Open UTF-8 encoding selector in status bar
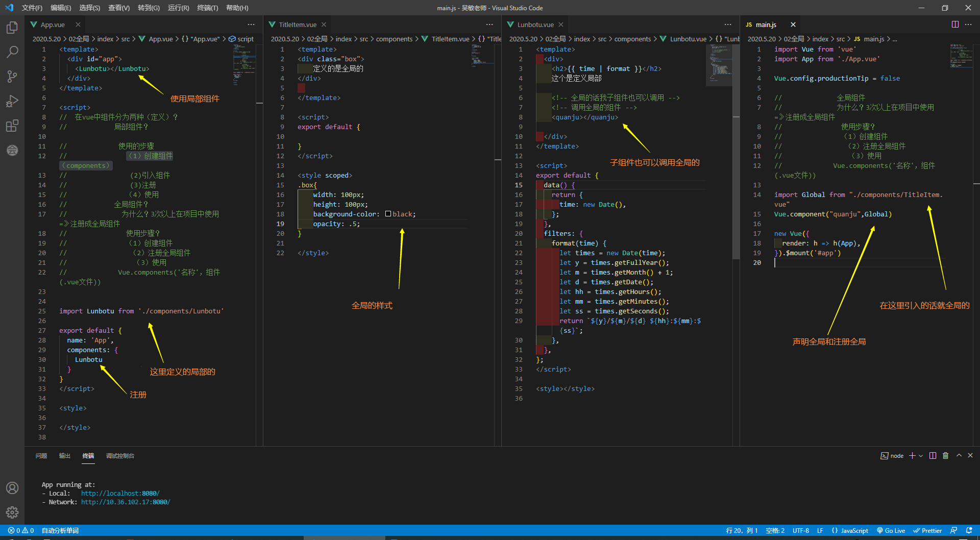 pyautogui.click(x=800, y=531)
